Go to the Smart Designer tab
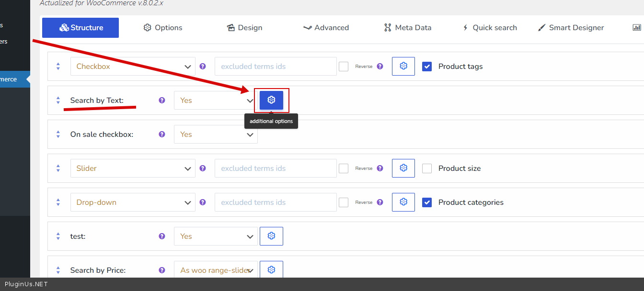The width and height of the screenshot is (644, 291). 571,28
